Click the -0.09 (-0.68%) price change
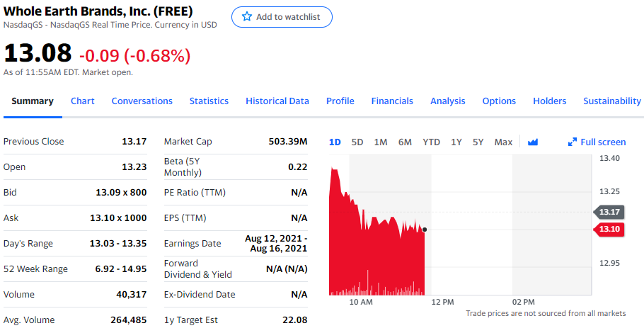The image size is (644, 333). point(134,55)
